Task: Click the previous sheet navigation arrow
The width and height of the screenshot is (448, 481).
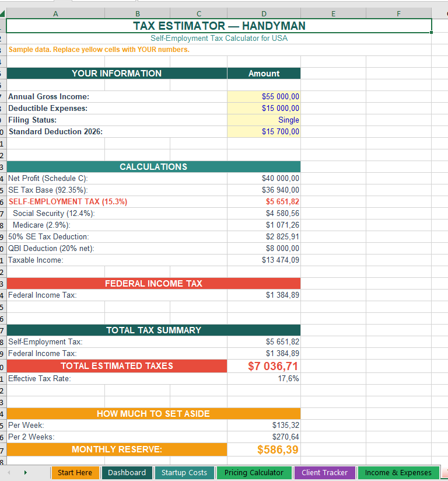Action: [x=9, y=473]
